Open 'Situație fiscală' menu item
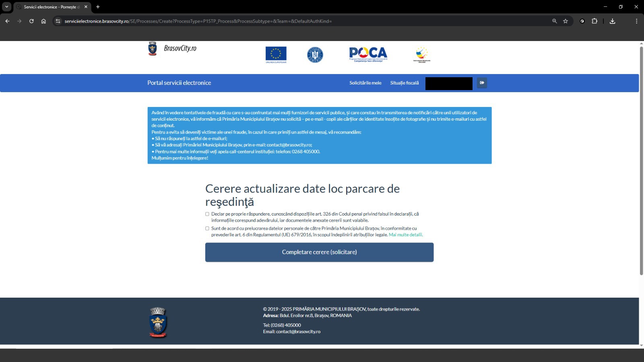This screenshot has width=644, height=362. click(404, 83)
